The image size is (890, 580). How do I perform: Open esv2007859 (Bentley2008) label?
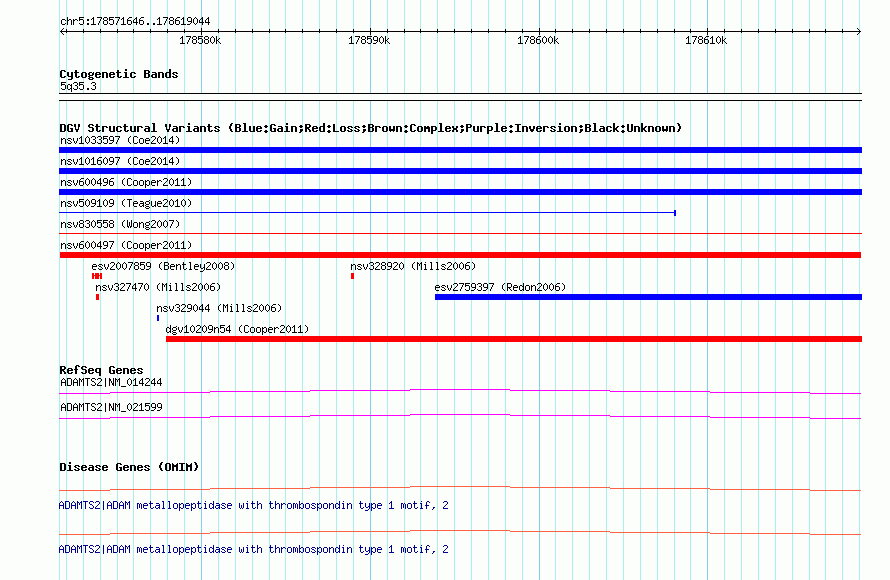click(163, 266)
